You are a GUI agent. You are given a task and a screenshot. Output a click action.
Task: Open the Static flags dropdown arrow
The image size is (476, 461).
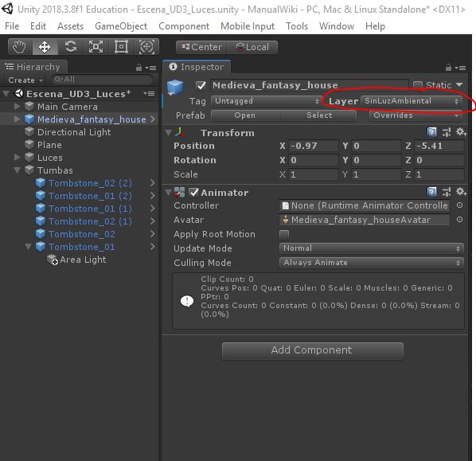tap(459, 84)
